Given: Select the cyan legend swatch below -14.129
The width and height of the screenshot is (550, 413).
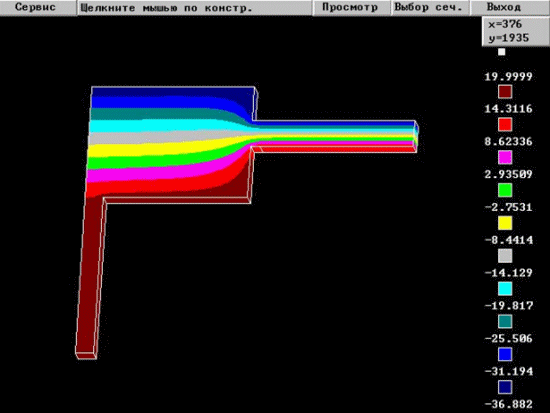Looking at the screenshot, I should point(505,289).
